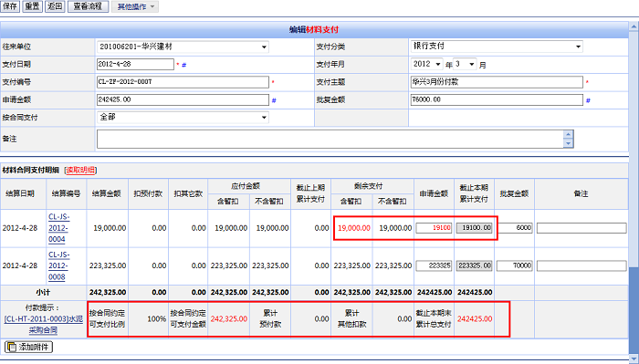Open settlement link CL-JS-2012-0008
This screenshot has height=364, width=639.
tap(58, 265)
